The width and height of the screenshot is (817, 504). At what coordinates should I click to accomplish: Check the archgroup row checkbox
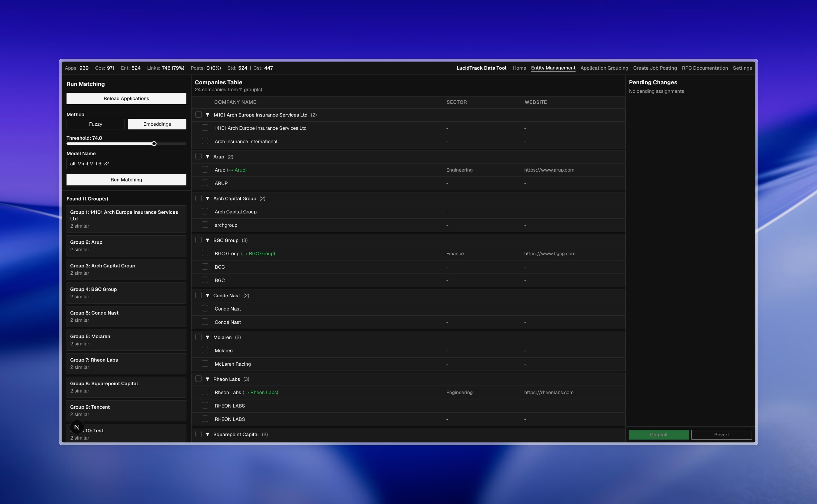pyautogui.click(x=205, y=225)
